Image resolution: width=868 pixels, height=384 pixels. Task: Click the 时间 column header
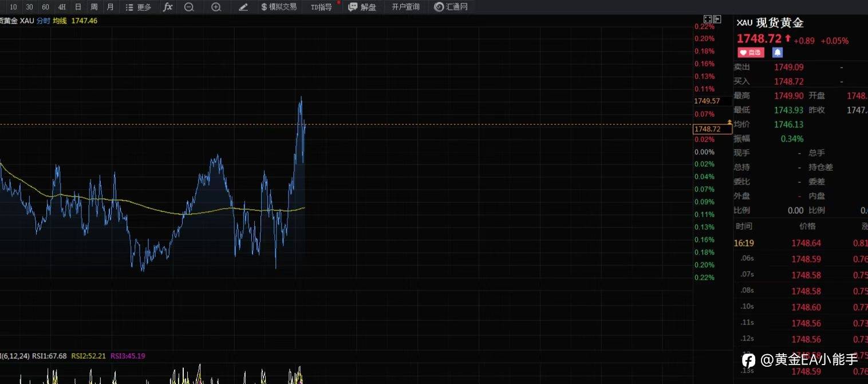point(744,226)
